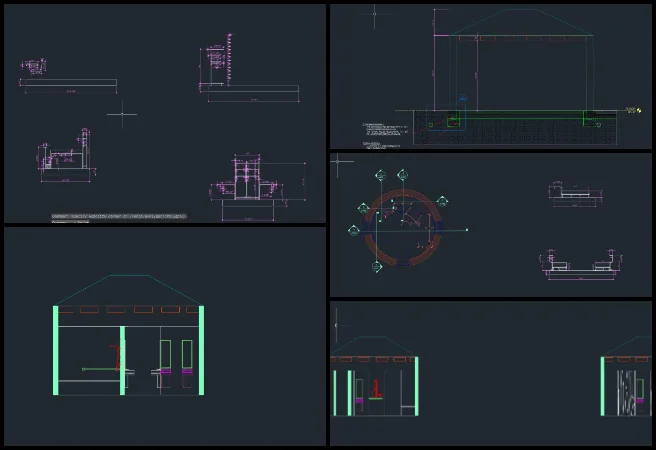Click the command line text at panel bottom
The height and width of the screenshot is (450, 656).
(x=120, y=216)
